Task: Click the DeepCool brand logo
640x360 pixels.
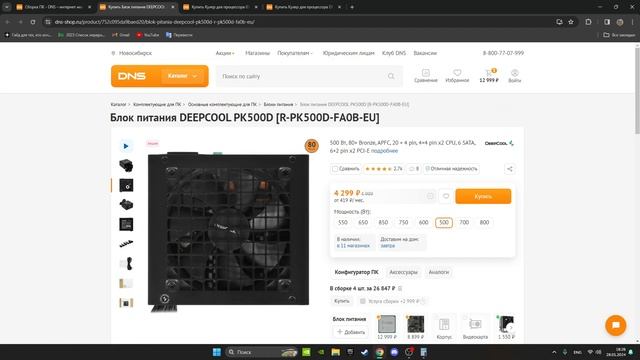Action: [x=499, y=143]
